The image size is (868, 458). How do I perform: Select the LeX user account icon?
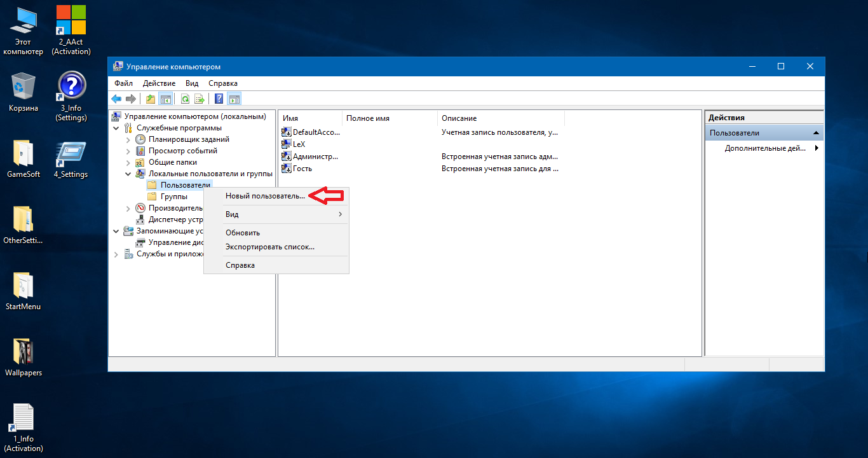pyautogui.click(x=286, y=144)
